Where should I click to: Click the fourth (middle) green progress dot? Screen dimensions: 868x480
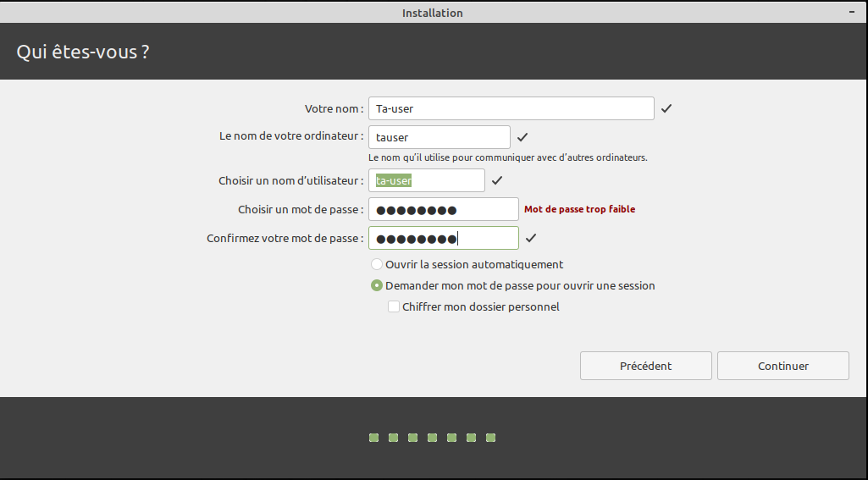pyautogui.click(x=432, y=438)
